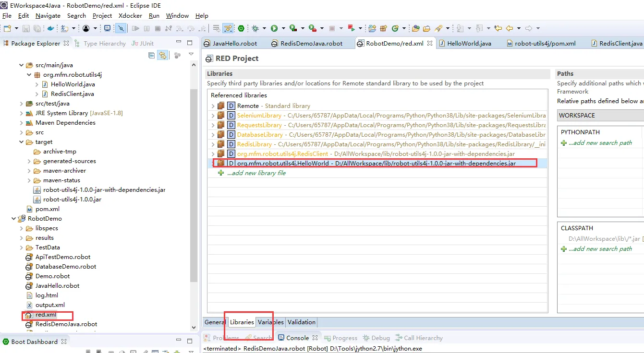Viewport: 644px width, 353px height.
Task: Toggle Skip All Breakpoints toolbar button
Action: coord(122,28)
